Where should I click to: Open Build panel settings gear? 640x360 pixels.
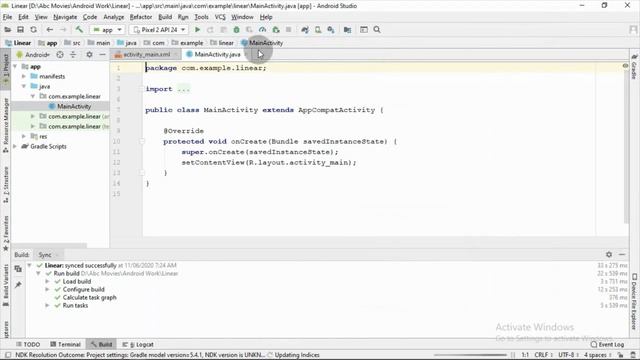point(609,254)
